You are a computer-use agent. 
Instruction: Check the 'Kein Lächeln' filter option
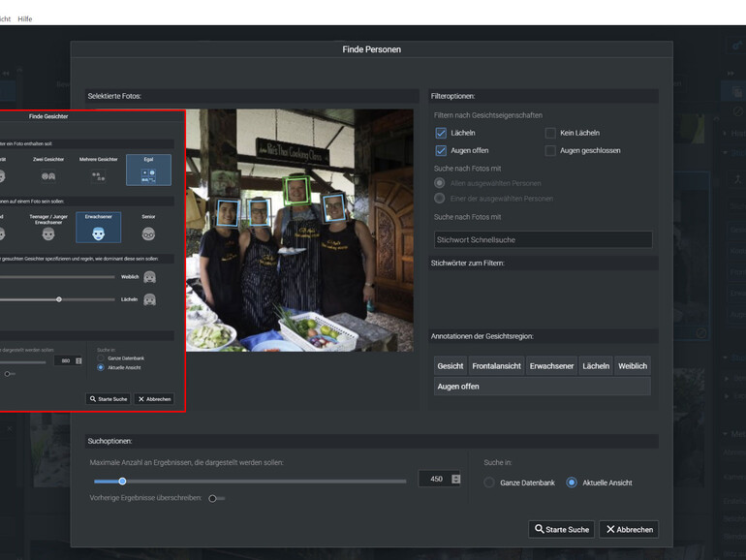point(550,133)
